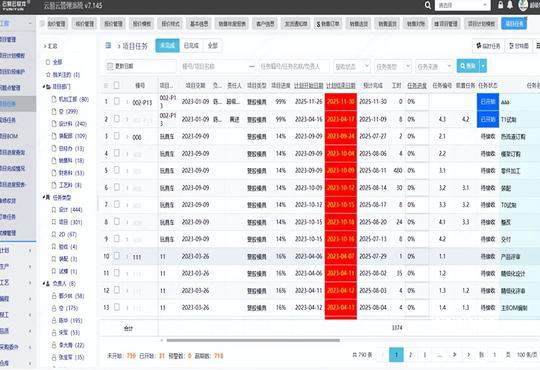Tick the checkbox for row 7
This screenshot has height=370, width=540.
click(117, 205)
